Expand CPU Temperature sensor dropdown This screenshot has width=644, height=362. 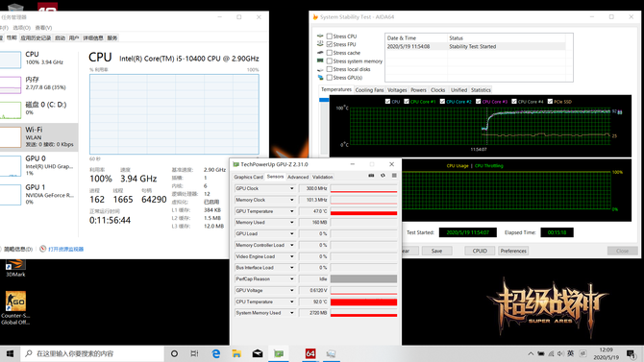[292, 302]
